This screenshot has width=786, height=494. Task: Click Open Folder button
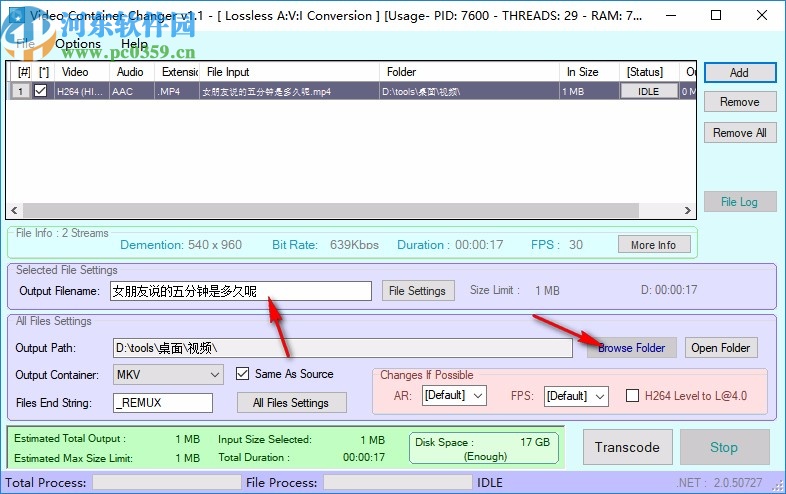720,348
